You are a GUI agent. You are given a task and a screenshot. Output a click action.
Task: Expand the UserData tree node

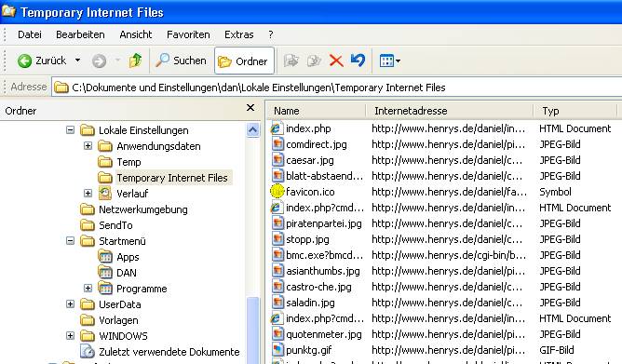coord(70,304)
